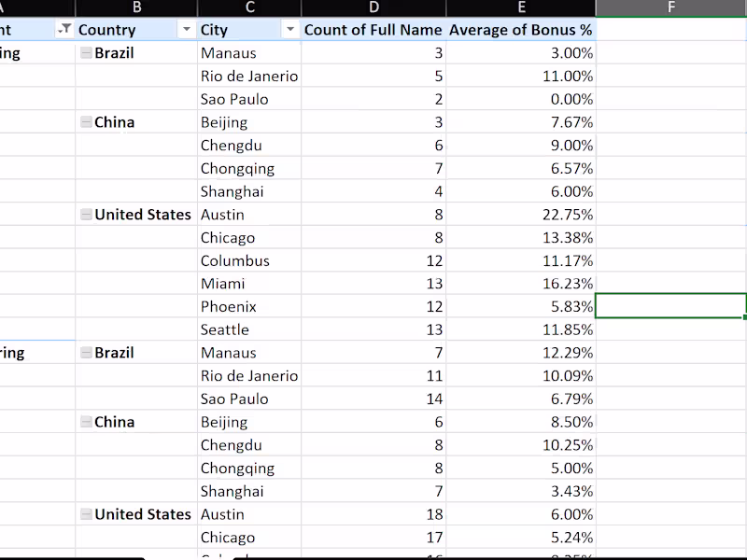
Task: Click the Average of Bonus % header cell
Action: click(x=521, y=30)
